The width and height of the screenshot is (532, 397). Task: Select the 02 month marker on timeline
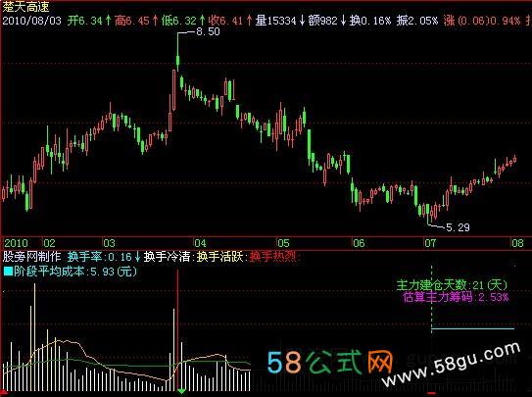(49, 243)
